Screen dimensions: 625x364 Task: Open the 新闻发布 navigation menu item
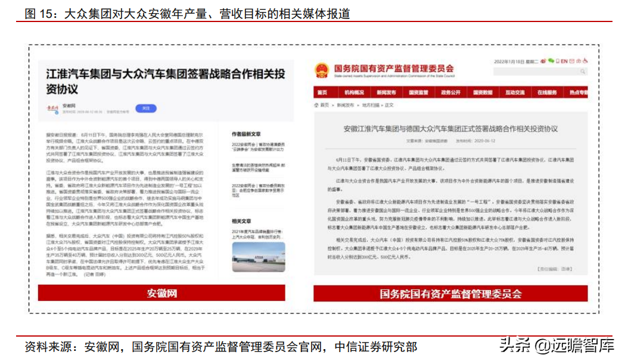[386, 92]
